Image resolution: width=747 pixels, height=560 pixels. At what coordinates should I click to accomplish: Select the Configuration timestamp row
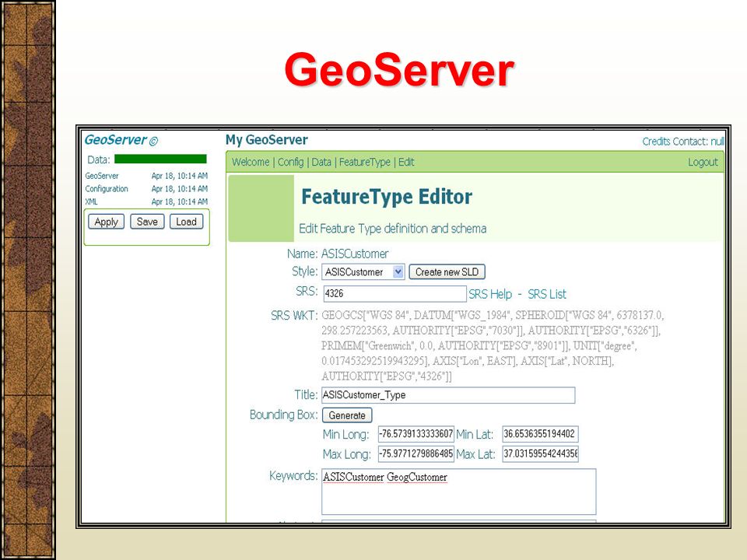click(x=146, y=188)
